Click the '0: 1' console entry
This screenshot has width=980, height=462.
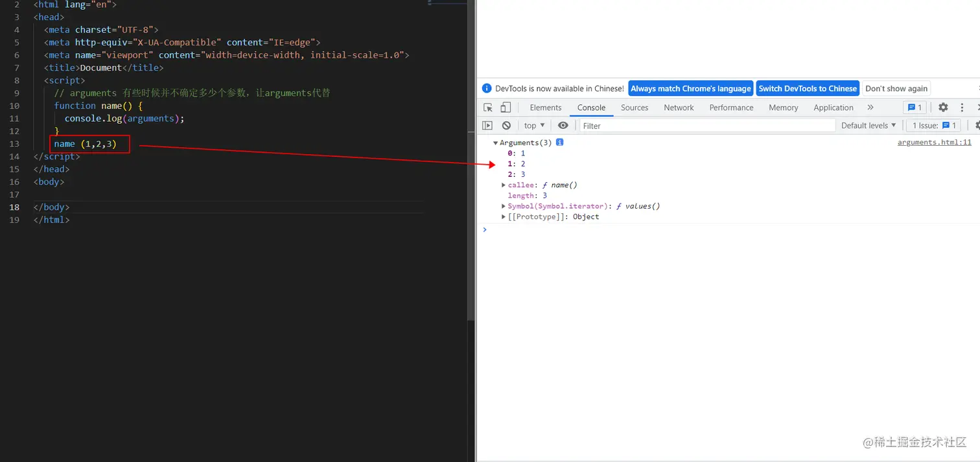tap(517, 154)
